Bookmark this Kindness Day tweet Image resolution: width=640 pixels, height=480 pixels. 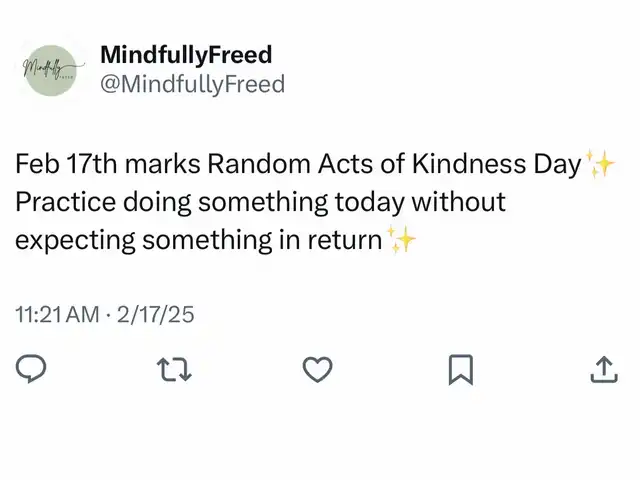point(460,370)
